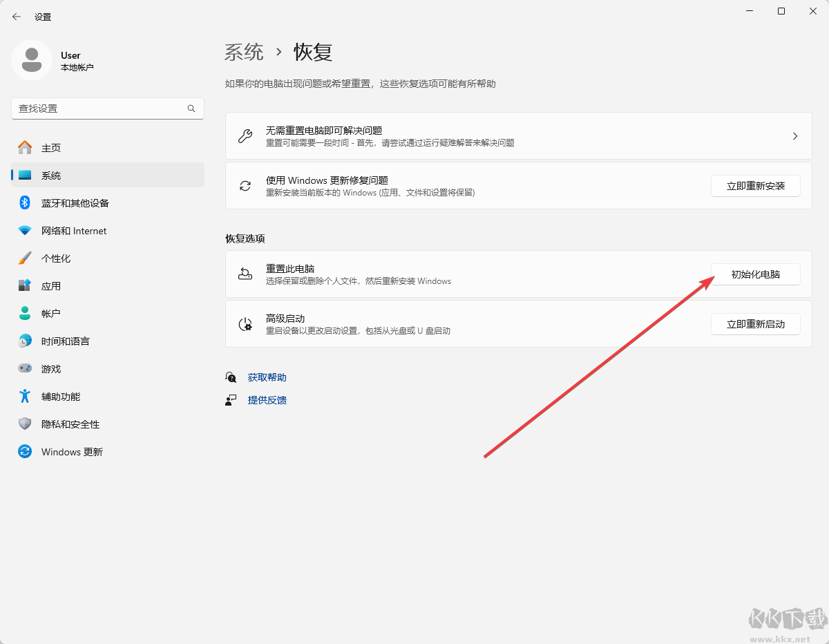Open 蓝牙和其他设备 settings from sidebar

[75, 202]
